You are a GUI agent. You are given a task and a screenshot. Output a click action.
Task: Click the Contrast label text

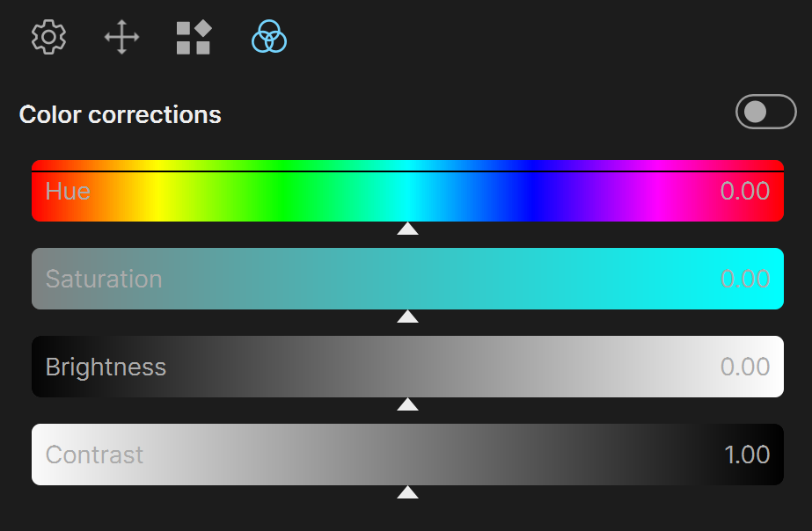pyautogui.click(x=94, y=455)
